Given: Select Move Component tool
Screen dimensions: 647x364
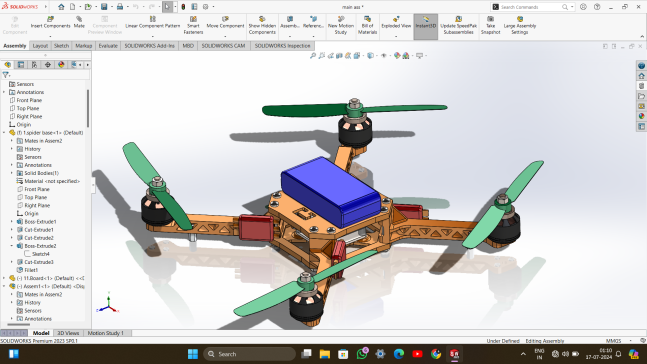Looking at the screenshot, I should pos(225,22).
